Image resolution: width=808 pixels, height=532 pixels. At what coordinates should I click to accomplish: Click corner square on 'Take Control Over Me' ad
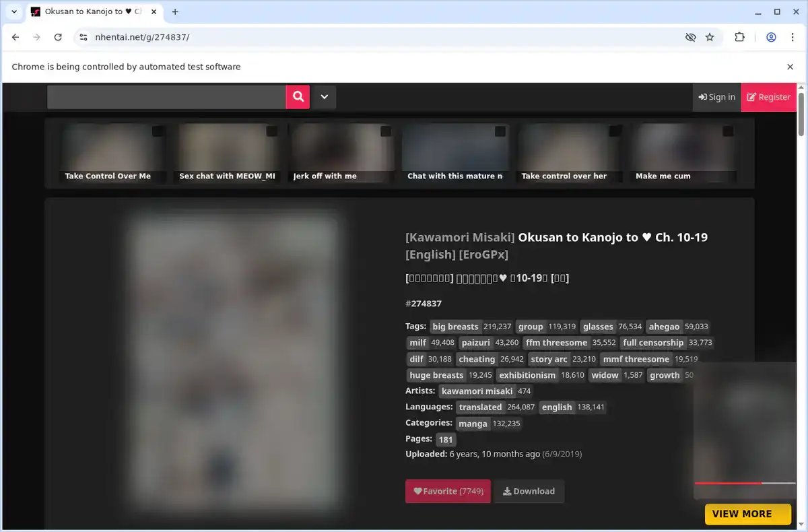(x=157, y=131)
